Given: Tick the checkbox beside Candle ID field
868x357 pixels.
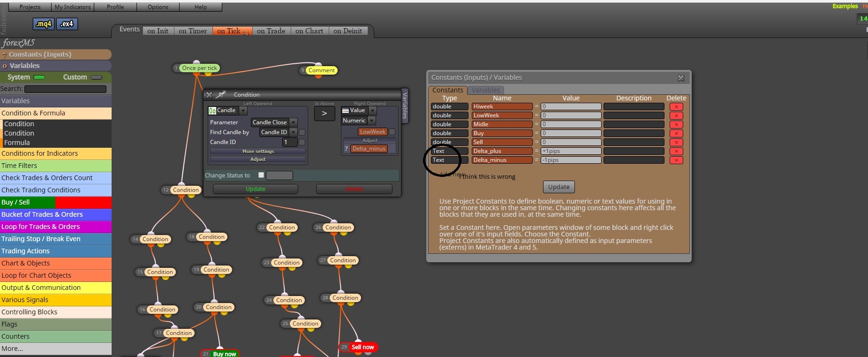Looking at the screenshot, I should click(x=302, y=142).
